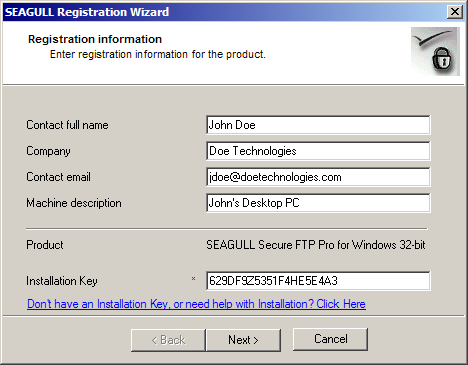Click the Cancel button
This screenshot has width=468, height=365.
(330, 339)
